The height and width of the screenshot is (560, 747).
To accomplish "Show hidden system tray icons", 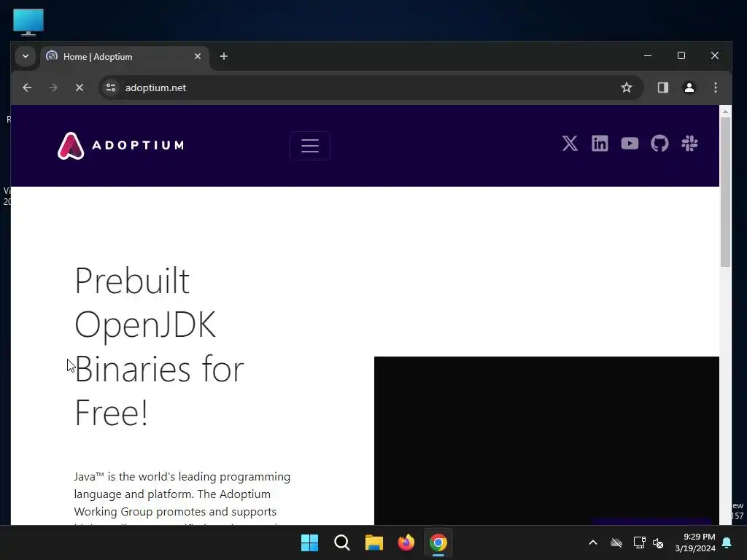I will tap(592, 542).
